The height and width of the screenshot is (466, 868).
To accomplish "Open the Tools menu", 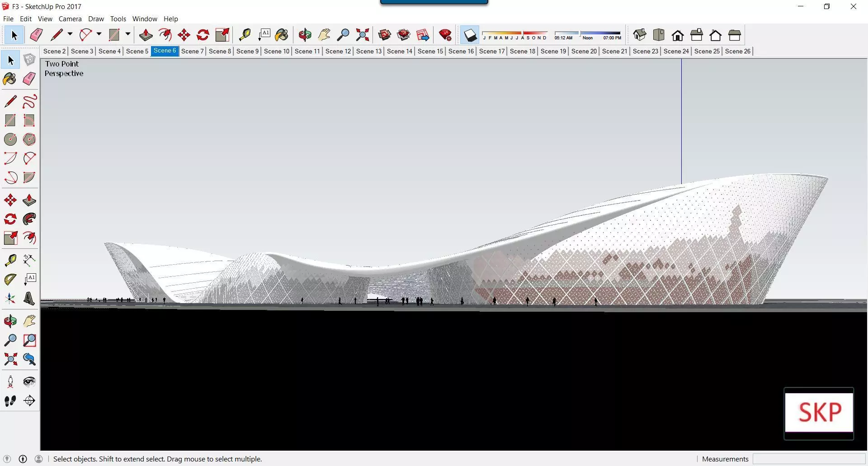I will (118, 19).
